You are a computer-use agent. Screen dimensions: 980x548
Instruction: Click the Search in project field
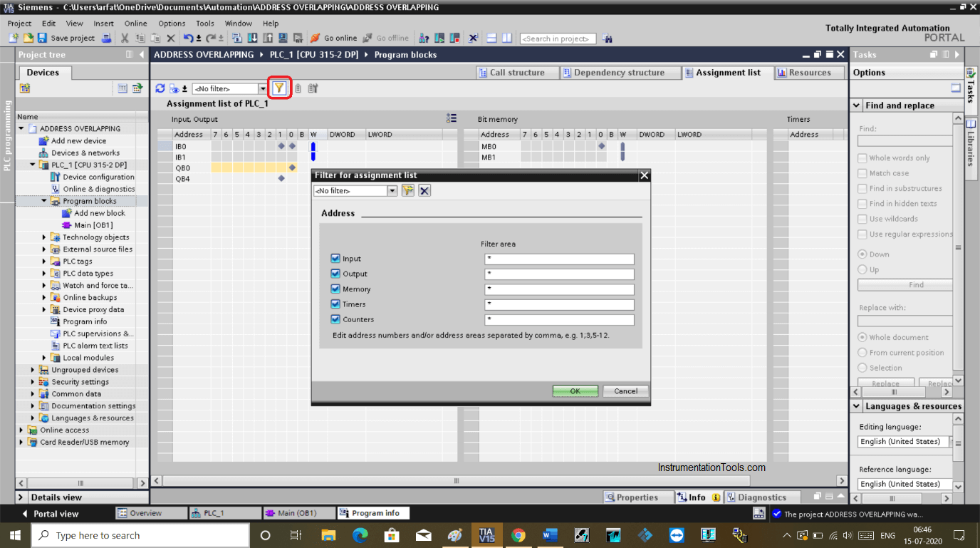click(x=558, y=38)
